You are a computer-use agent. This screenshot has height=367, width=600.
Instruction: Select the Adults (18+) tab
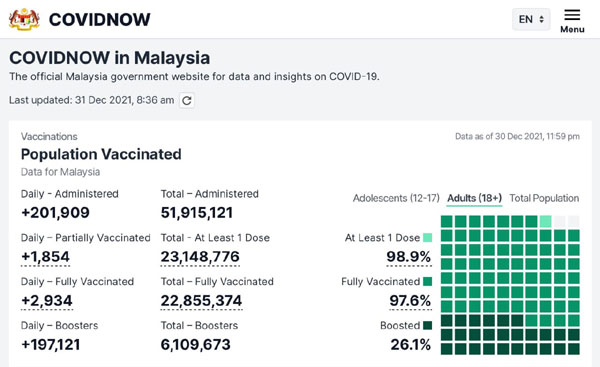pos(474,198)
